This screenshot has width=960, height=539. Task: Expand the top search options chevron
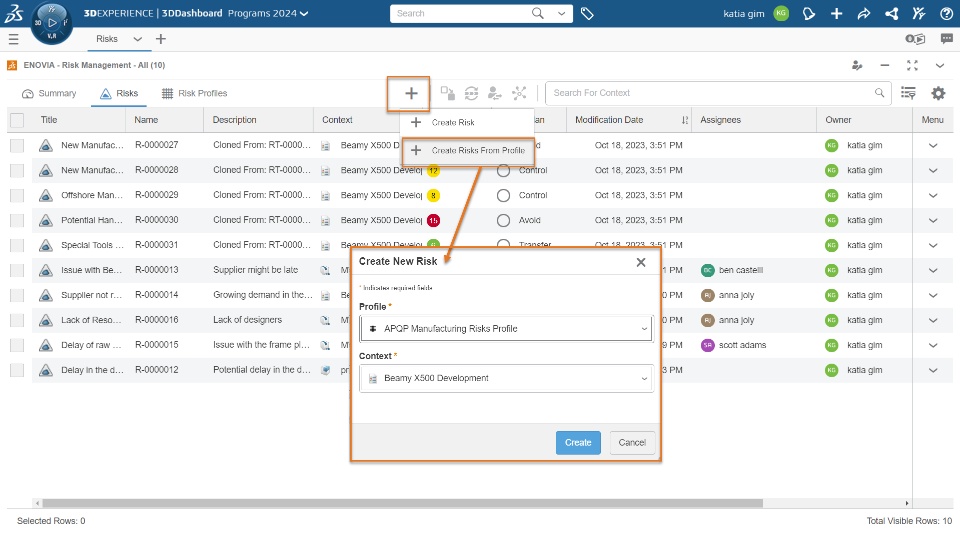pyautogui.click(x=561, y=13)
